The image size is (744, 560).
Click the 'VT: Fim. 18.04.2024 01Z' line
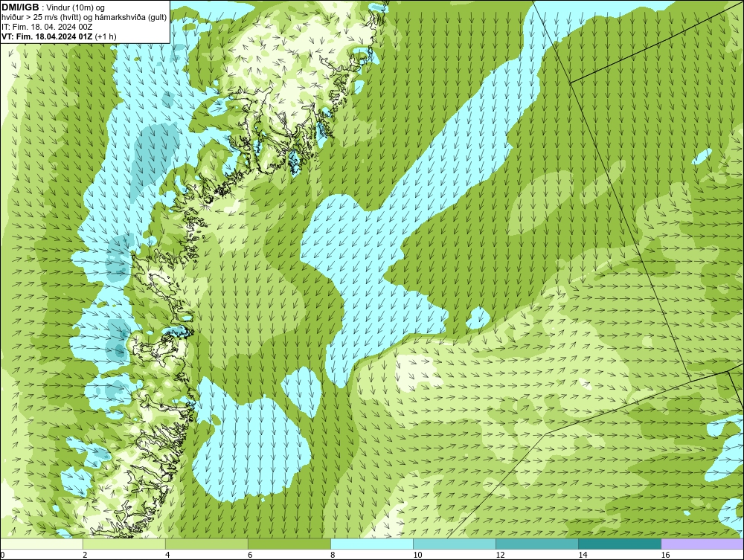pyautogui.click(x=60, y=36)
